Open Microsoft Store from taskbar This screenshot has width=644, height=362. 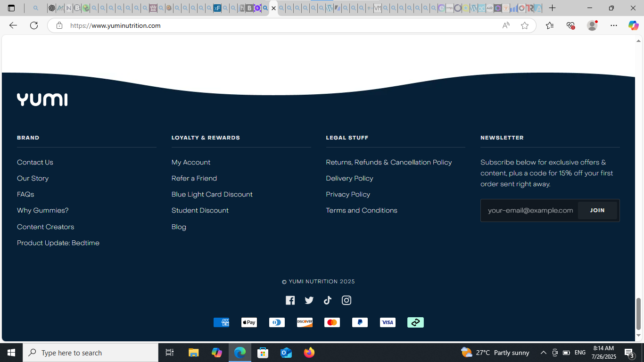click(x=263, y=353)
